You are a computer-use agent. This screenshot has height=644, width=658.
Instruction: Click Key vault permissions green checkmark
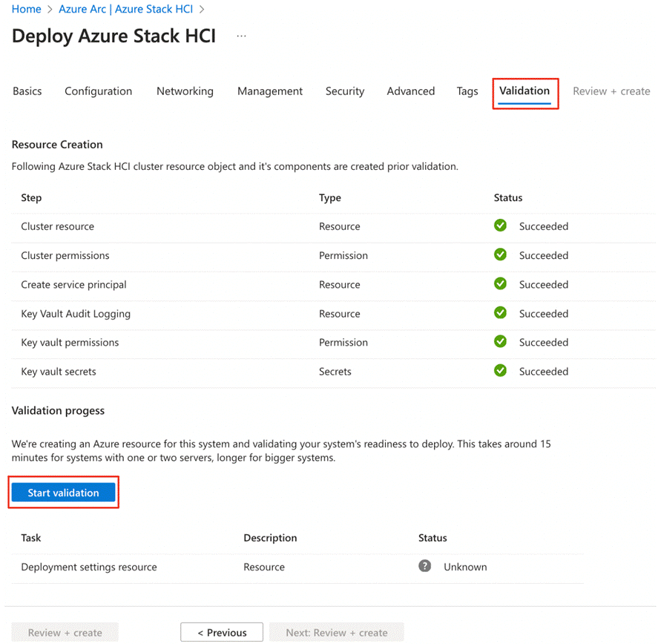pyautogui.click(x=501, y=342)
